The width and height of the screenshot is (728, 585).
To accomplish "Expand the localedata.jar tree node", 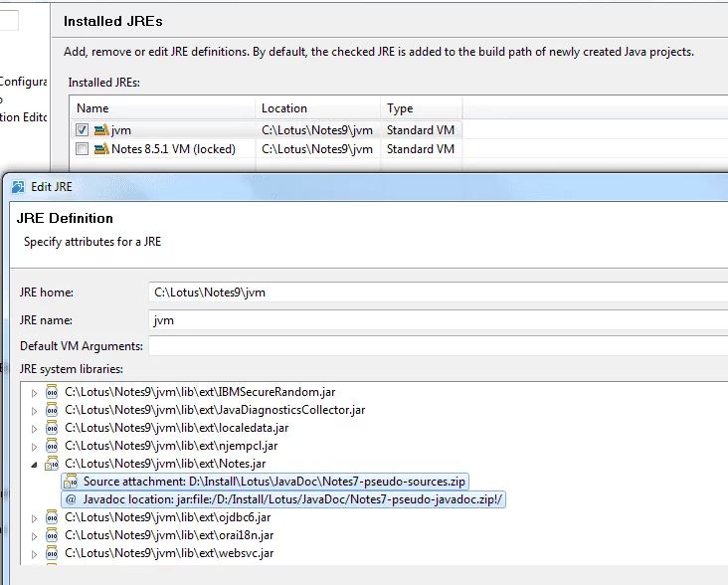I will pos(34,428).
